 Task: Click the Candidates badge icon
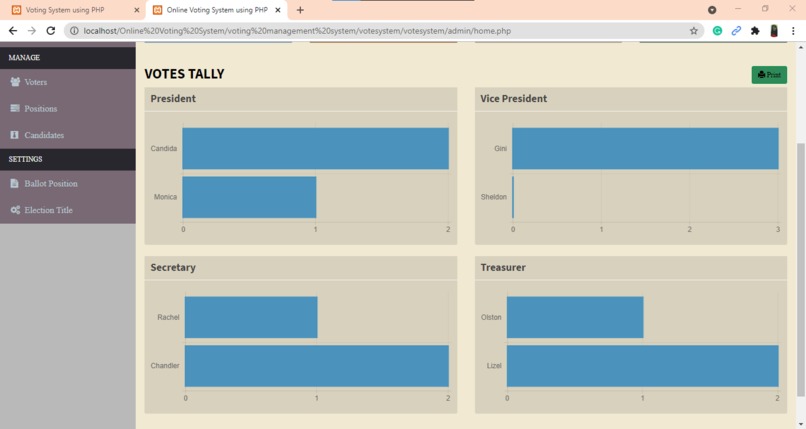pyautogui.click(x=14, y=135)
